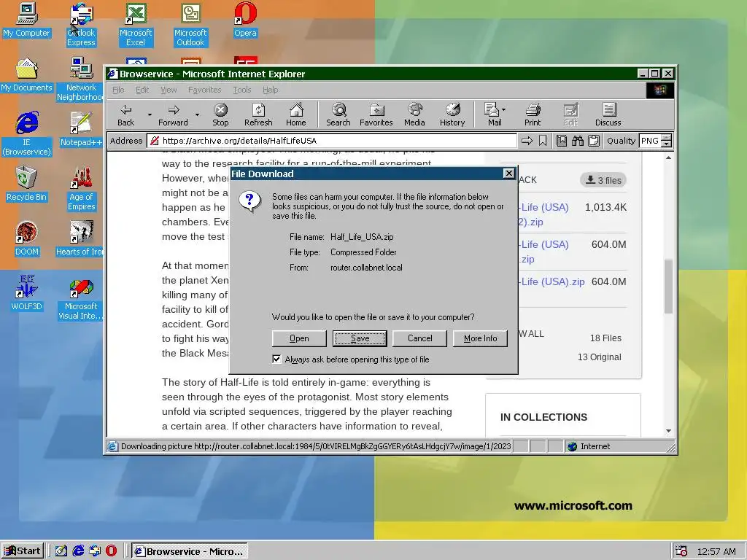Click Quality spinner down arrow

tap(667, 144)
